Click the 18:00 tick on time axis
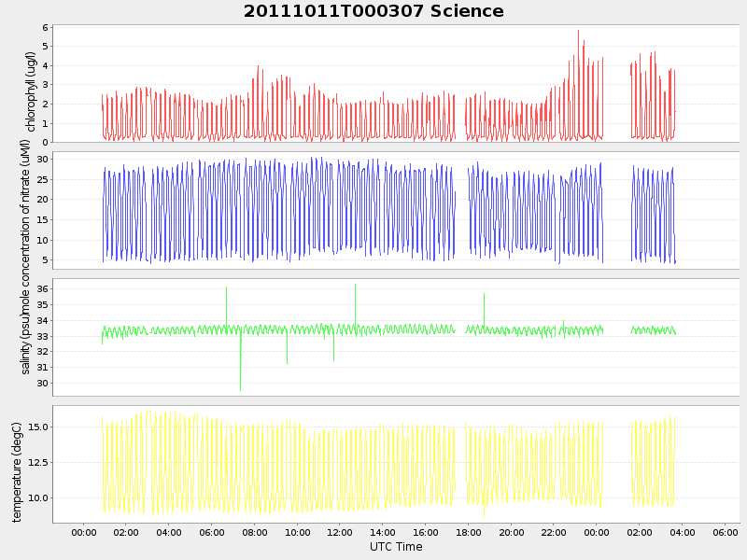747x560 pixels. [468, 532]
